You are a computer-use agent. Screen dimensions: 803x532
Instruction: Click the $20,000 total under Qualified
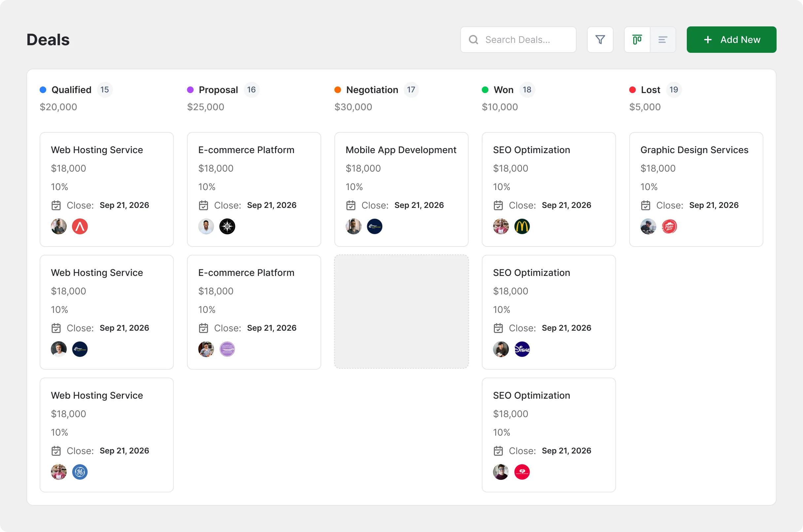[58, 107]
